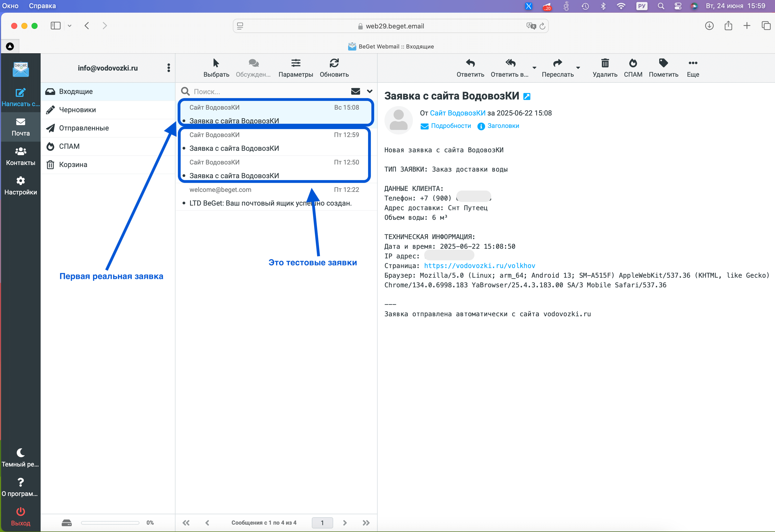Open message in new window icon

527,97
